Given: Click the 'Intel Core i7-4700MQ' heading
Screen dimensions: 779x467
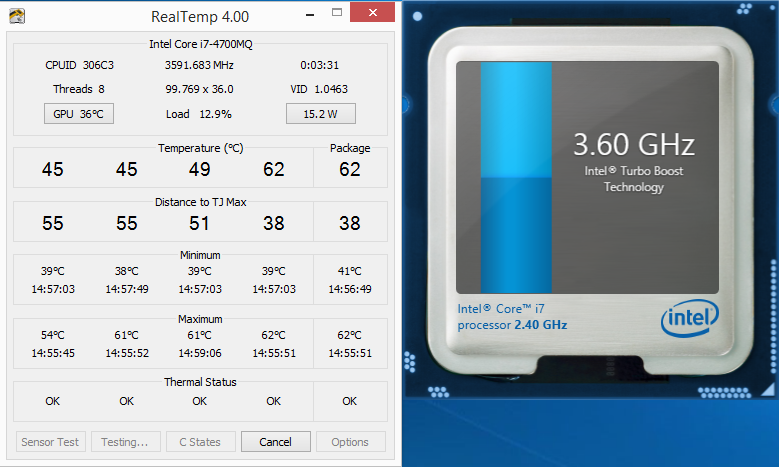Looking at the screenshot, I should 201,44.
